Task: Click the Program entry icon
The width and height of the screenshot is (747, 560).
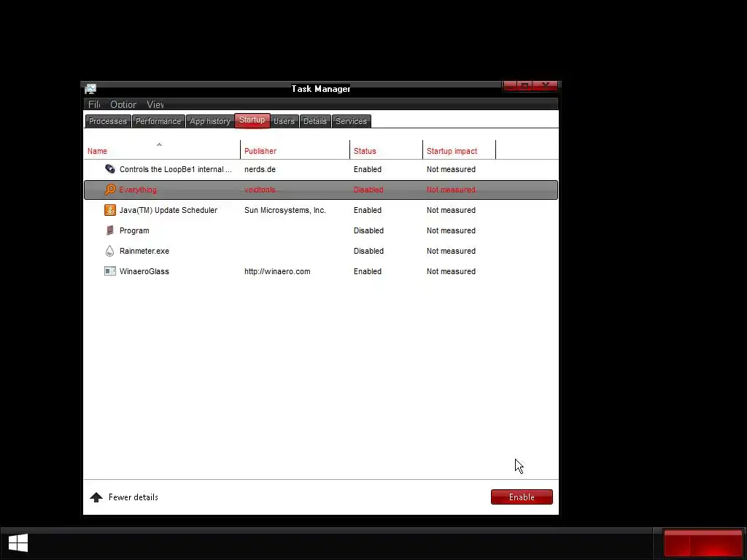Action: point(110,230)
